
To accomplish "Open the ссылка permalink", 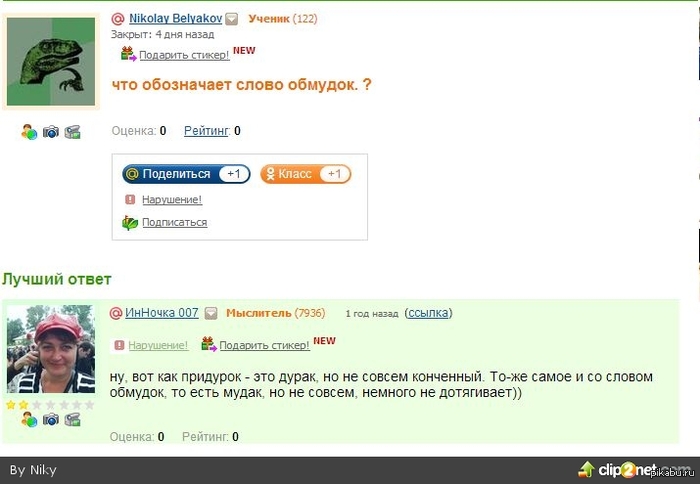I will pos(428,313).
